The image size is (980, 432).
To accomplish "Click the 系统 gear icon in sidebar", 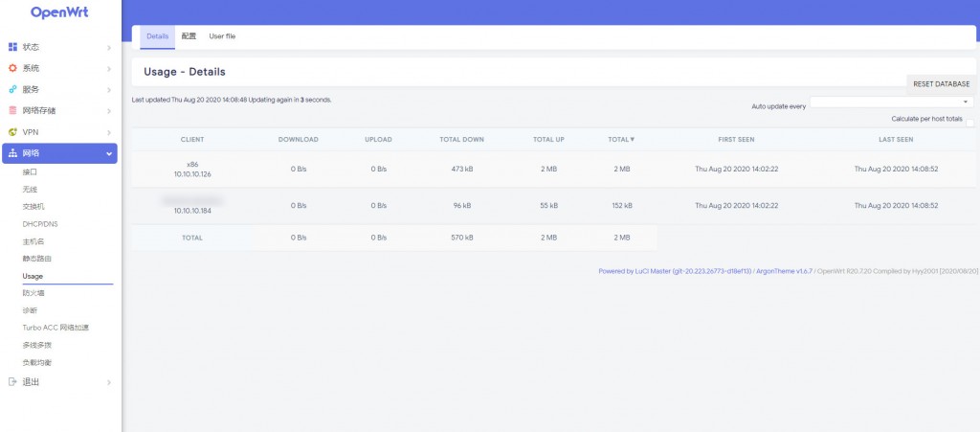I will click(x=12, y=68).
